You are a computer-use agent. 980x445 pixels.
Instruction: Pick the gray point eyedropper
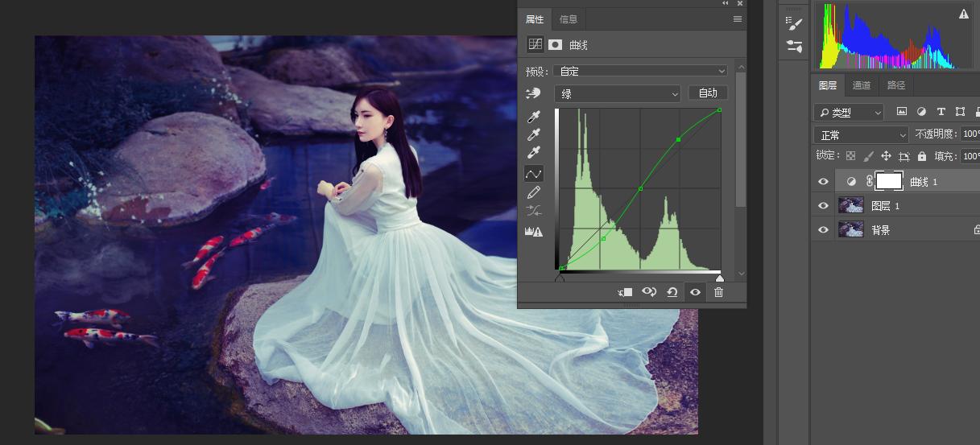[x=533, y=135]
